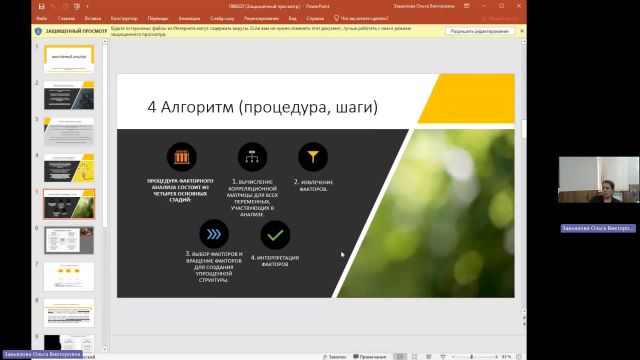
Task: Switch to the Вставка ribbon tab
Action: click(93, 18)
